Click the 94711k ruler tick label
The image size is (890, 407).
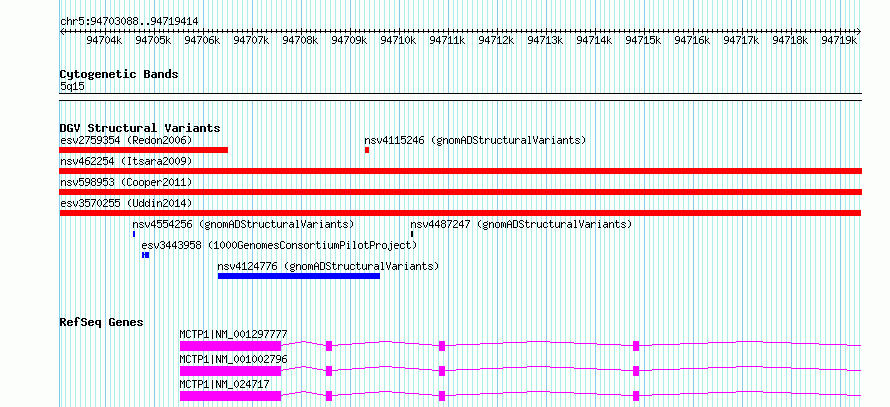[x=447, y=40]
